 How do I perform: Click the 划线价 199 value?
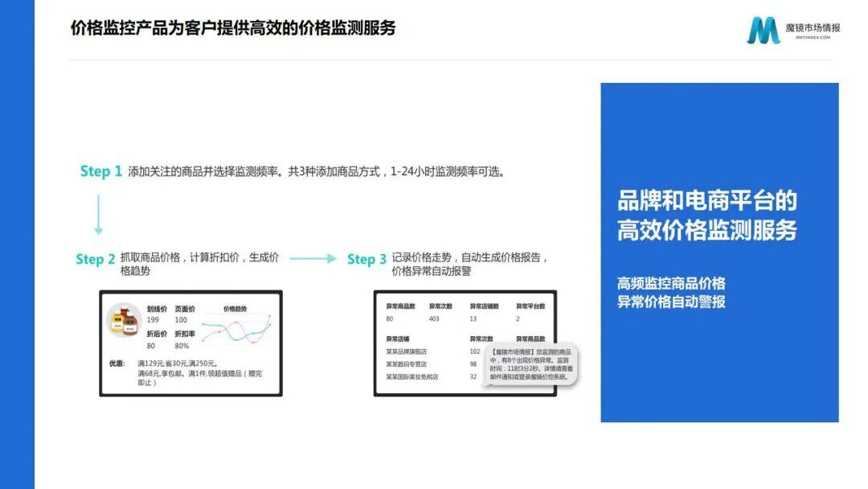(x=153, y=320)
